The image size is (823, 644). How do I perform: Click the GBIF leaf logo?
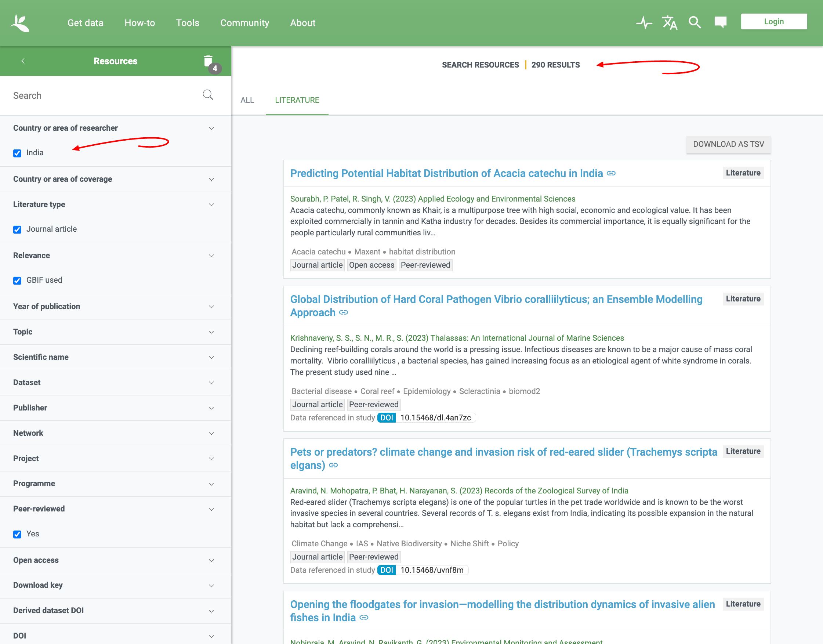tap(19, 23)
